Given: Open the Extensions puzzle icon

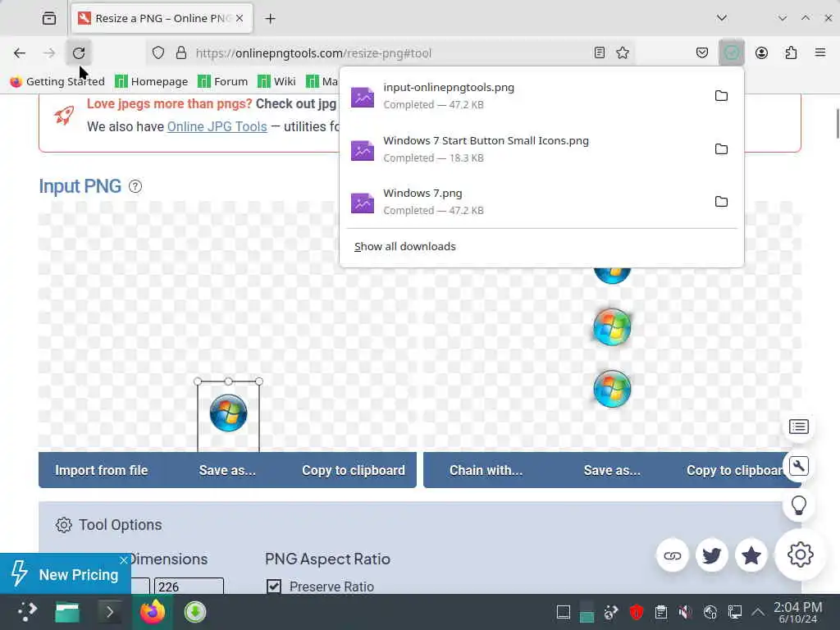Looking at the screenshot, I should 791,52.
